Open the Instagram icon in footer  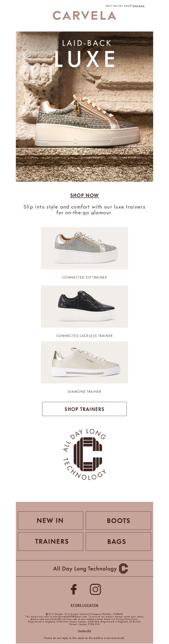[95, 589]
